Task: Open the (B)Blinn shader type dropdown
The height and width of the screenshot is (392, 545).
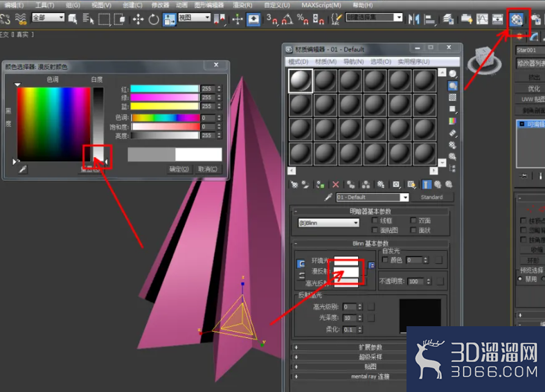Action: 328,223
